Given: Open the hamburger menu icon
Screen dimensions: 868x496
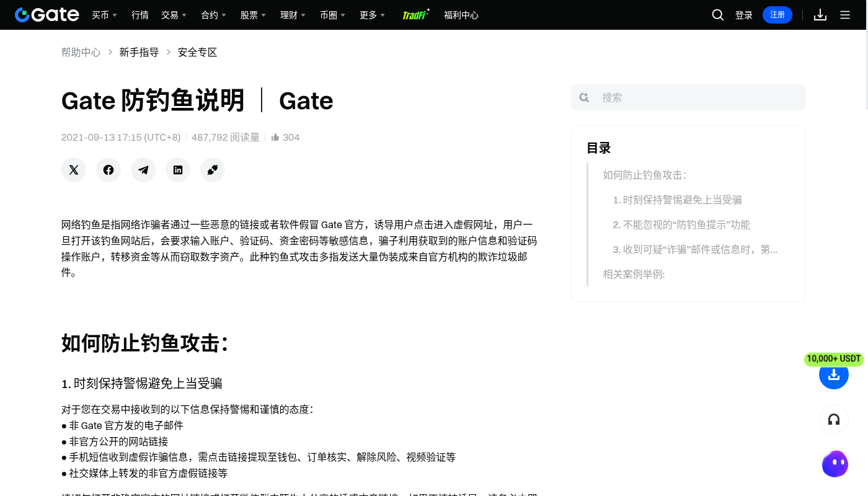Looking at the screenshot, I should coord(845,15).
